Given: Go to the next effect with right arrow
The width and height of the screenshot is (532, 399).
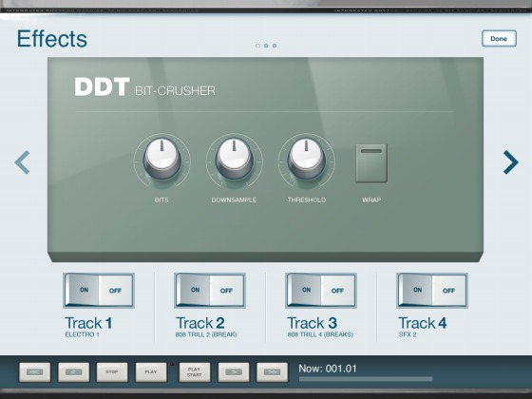Looking at the screenshot, I should 511,162.
